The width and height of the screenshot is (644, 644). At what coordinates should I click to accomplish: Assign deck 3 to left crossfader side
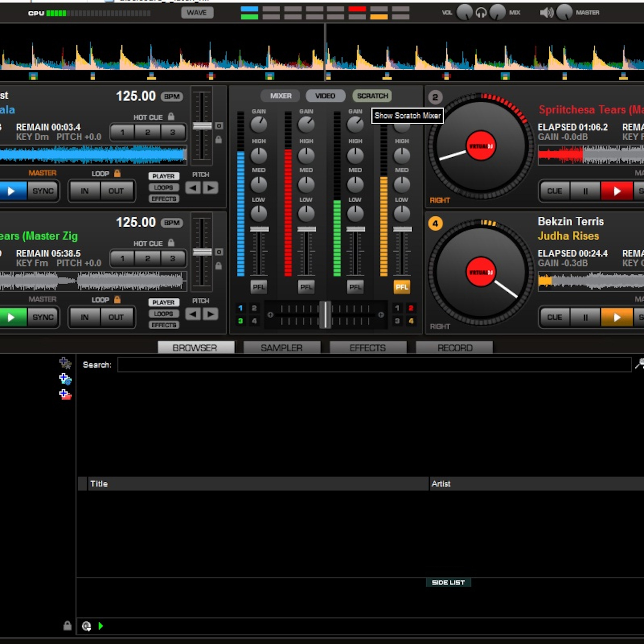click(240, 321)
